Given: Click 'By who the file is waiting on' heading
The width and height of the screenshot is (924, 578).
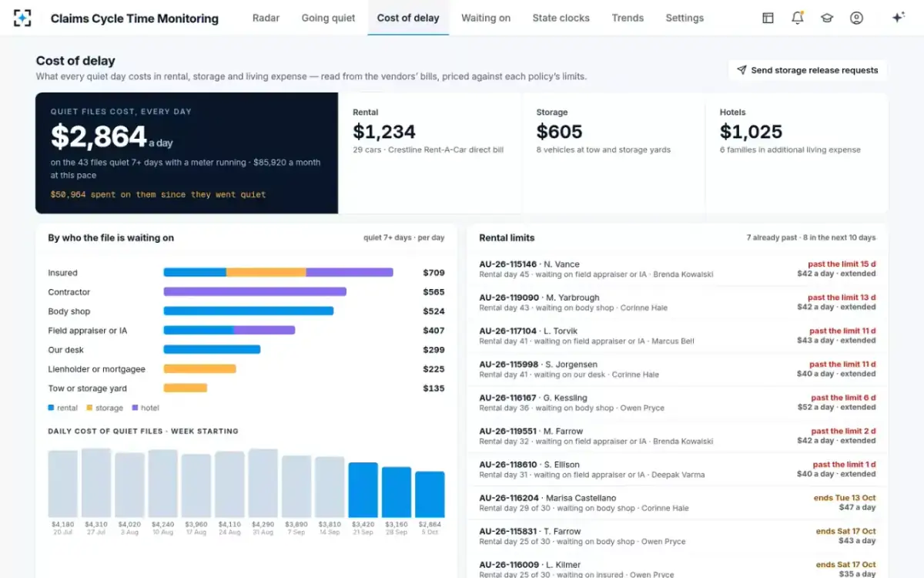Looking at the screenshot, I should tap(111, 237).
